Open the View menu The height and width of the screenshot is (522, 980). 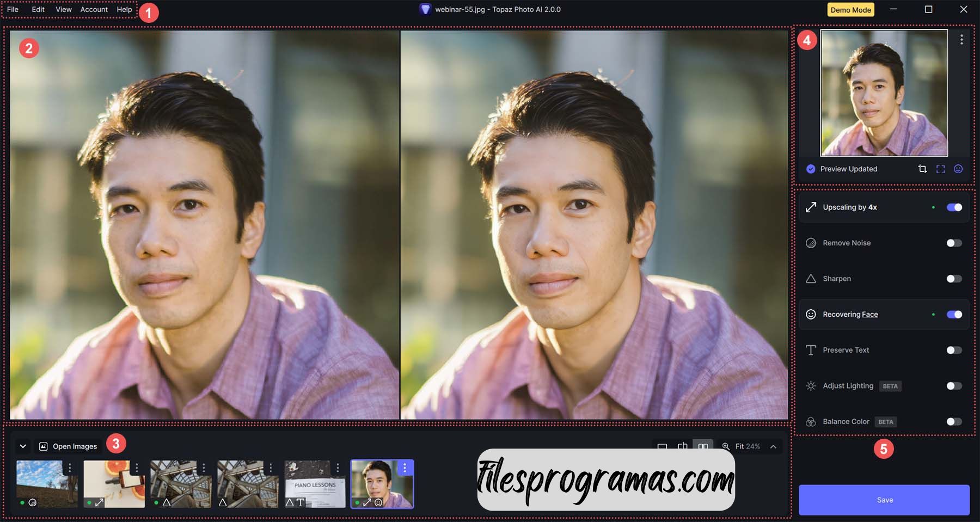64,9
